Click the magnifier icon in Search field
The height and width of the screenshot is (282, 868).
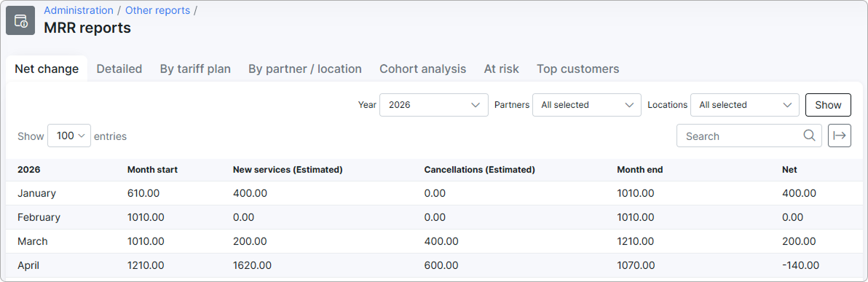point(809,136)
